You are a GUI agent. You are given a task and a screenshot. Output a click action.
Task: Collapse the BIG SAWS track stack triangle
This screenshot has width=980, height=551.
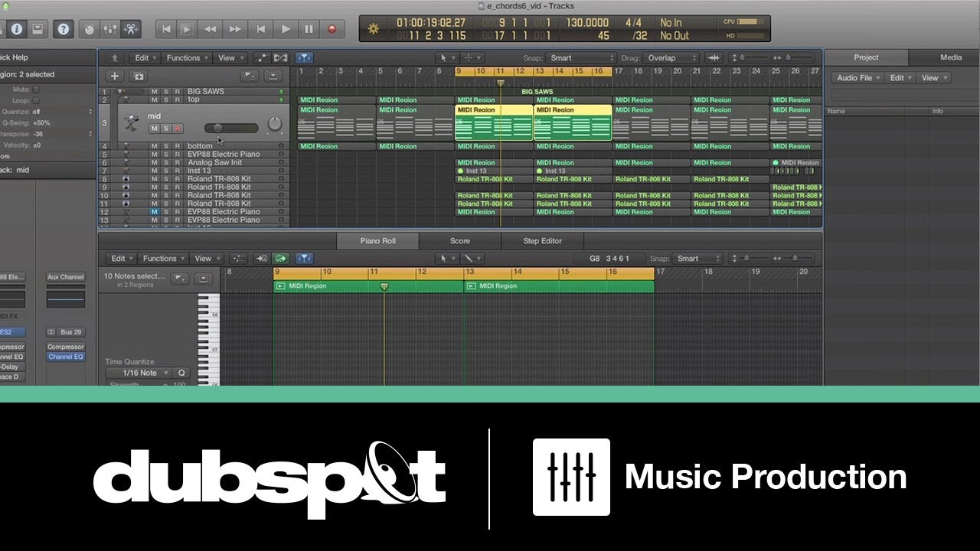point(120,91)
